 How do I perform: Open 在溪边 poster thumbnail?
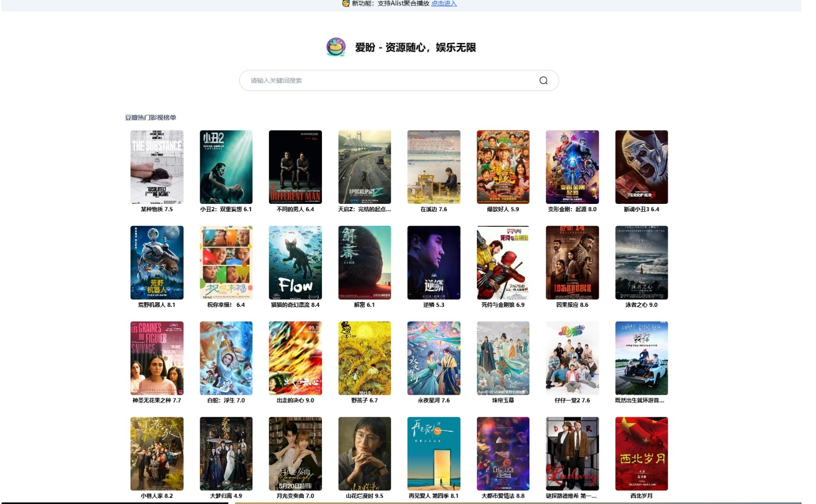click(434, 167)
